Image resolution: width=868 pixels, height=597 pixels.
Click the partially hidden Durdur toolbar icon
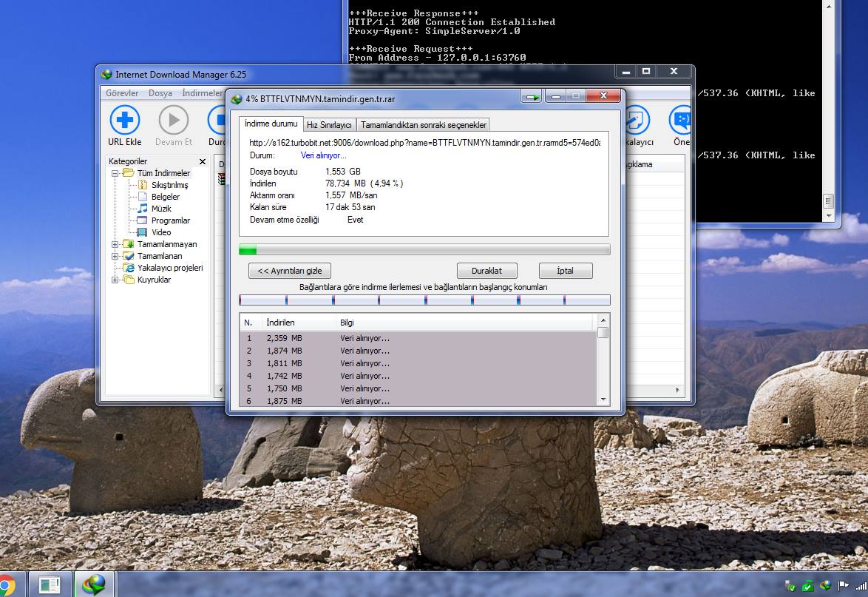[x=217, y=119]
